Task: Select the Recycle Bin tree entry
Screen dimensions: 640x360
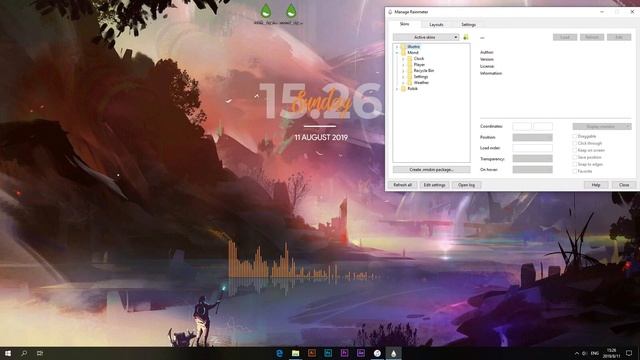Action: click(x=424, y=71)
